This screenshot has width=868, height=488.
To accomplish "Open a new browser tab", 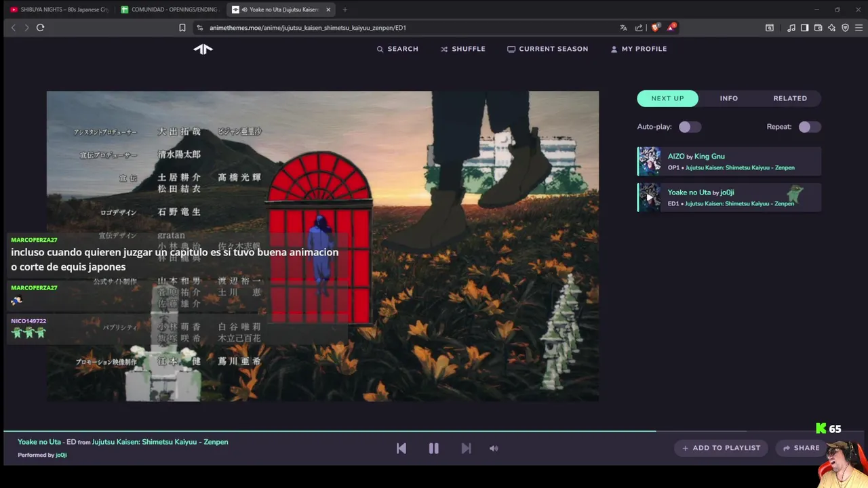I will [344, 9].
